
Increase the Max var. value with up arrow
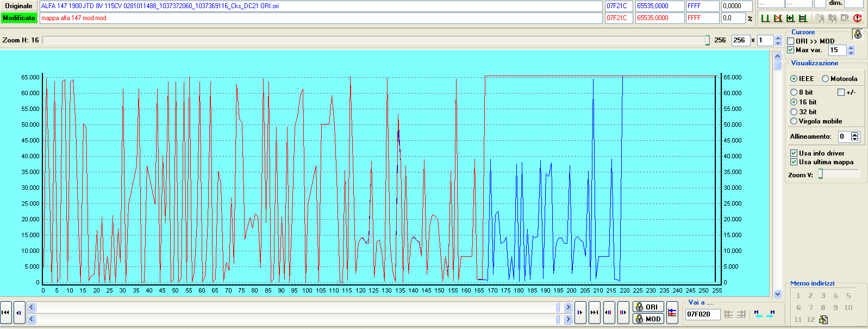(x=851, y=47)
